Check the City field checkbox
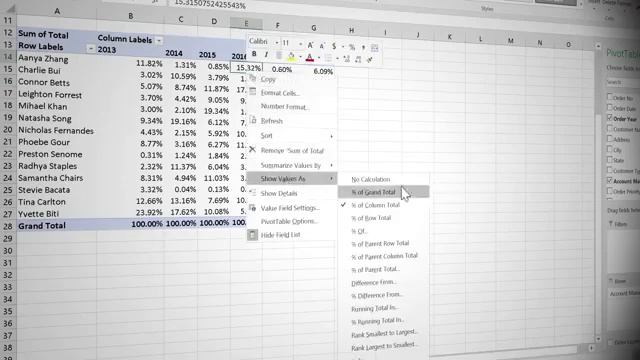The image size is (640, 360). pos(610,149)
